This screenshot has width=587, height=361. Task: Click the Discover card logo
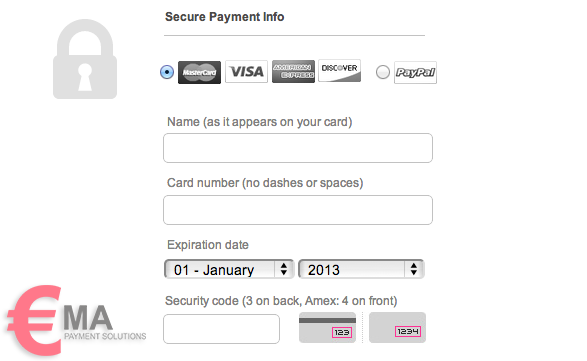click(x=340, y=70)
